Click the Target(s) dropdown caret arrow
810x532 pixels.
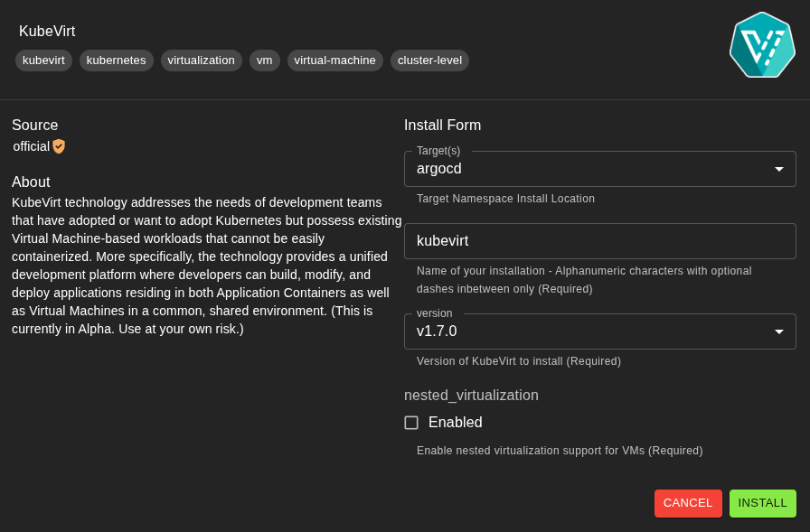pos(778,168)
